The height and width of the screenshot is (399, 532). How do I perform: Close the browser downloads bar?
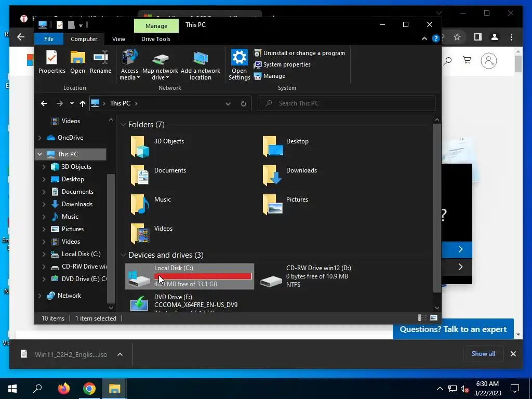click(x=513, y=354)
